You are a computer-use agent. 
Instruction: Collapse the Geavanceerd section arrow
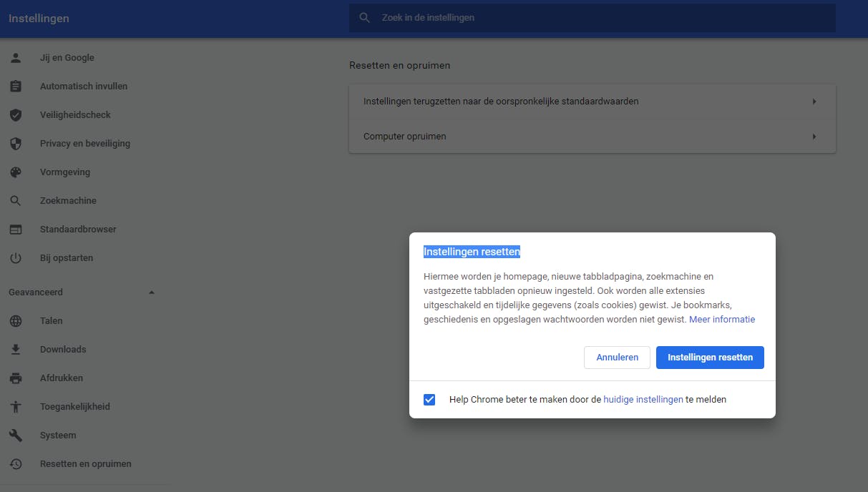(151, 292)
